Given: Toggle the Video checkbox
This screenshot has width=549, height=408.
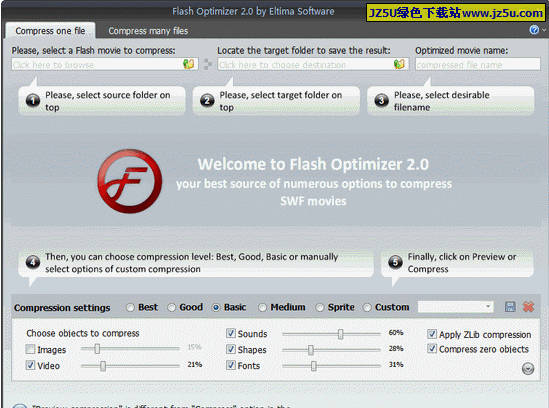Looking at the screenshot, I should coord(30,365).
